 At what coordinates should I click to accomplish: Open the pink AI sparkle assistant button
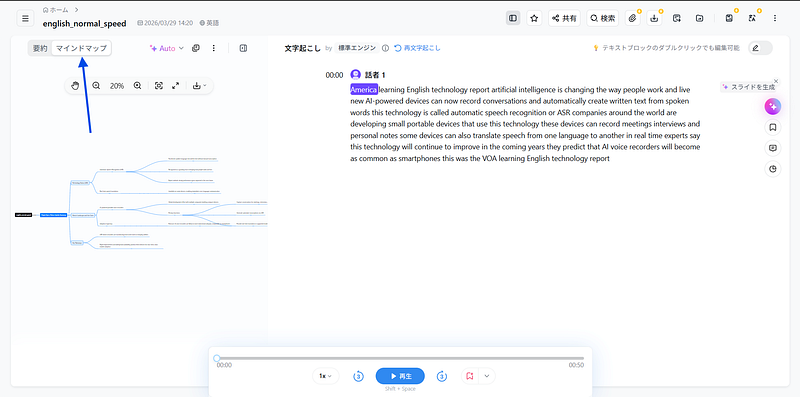pos(773,106)
